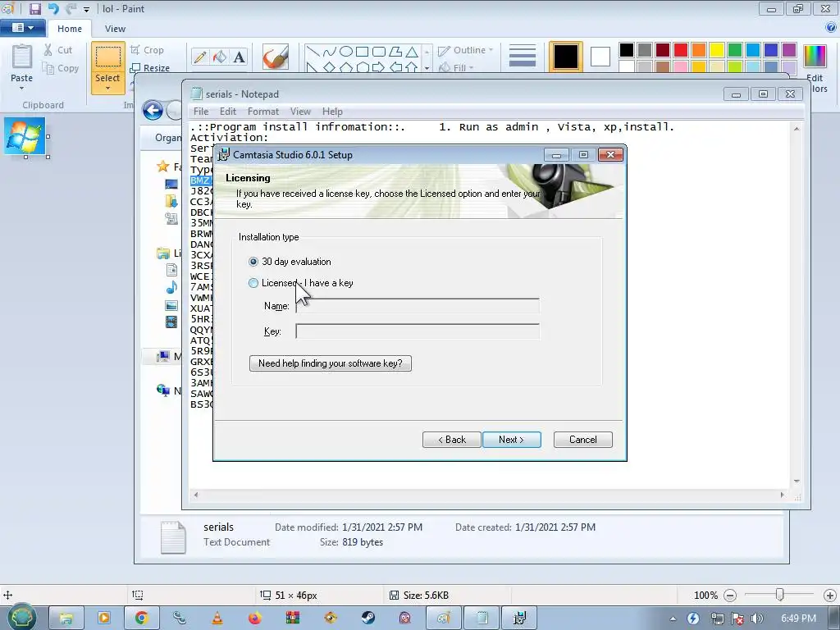Switch to the View tab in Paint
The width and height of the screenshot is (840, 630).
[x=115, y=29]
